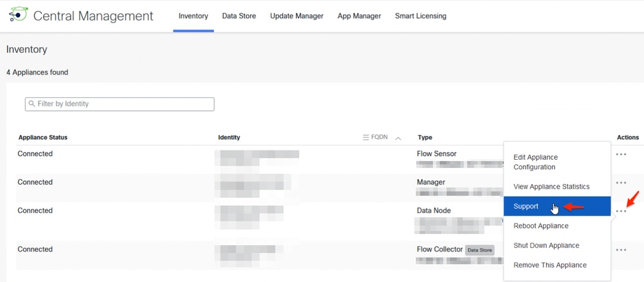Select Shut Down Appliance menu entry

pyautogui.click(x=557, y=245)
